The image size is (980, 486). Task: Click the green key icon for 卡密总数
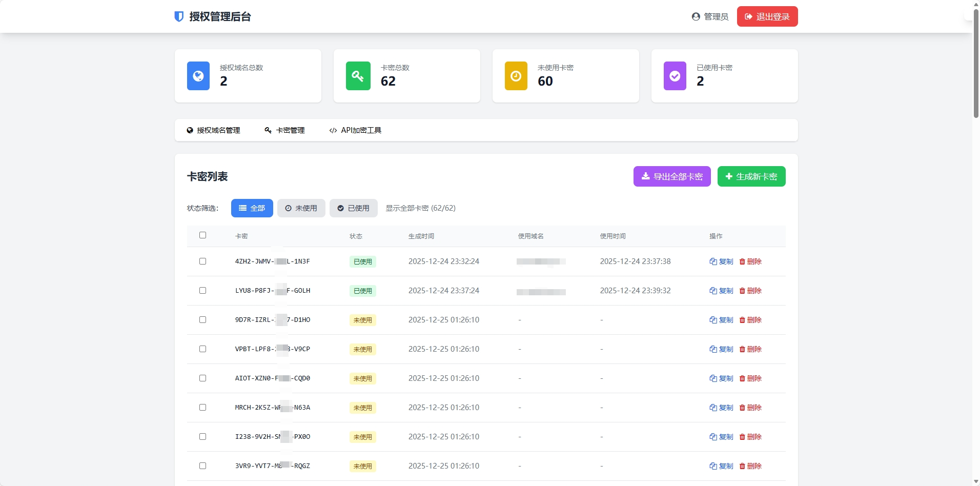358,76
